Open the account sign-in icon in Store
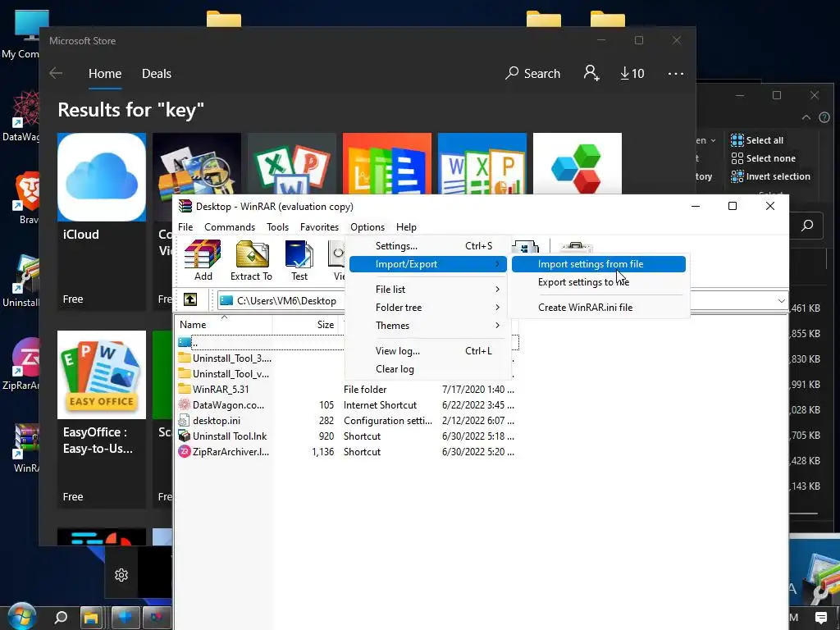The height and width of the screenshot is (630, 840). click(x=591, y=73)
